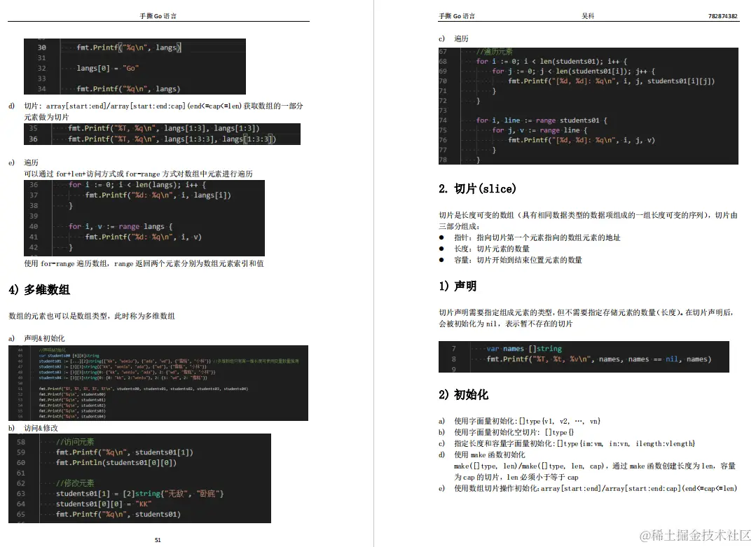Viewport: 756px width, 547px height.
Task: Click code line 60 fmt.Println(students01[0][0])
Action: pos(116,462)
